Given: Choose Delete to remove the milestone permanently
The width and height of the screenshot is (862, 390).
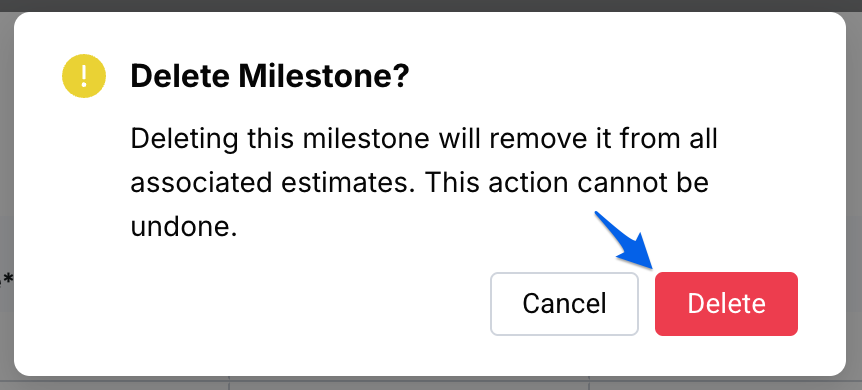Looking at the screenshot, I should (726, 304).
